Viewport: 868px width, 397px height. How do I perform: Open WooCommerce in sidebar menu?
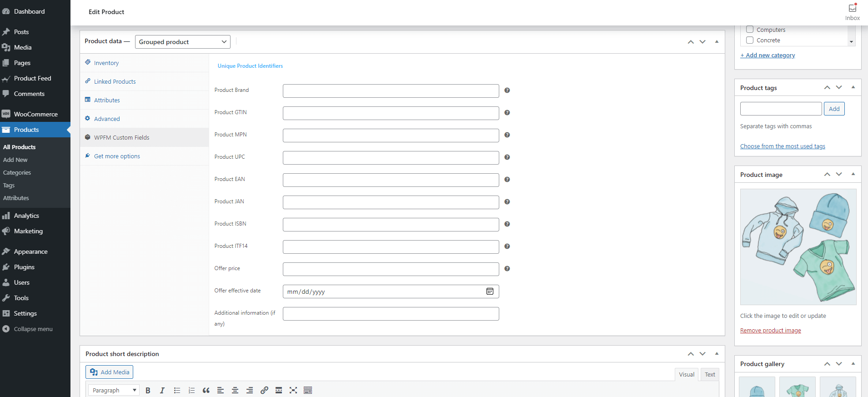coord(35,114)
